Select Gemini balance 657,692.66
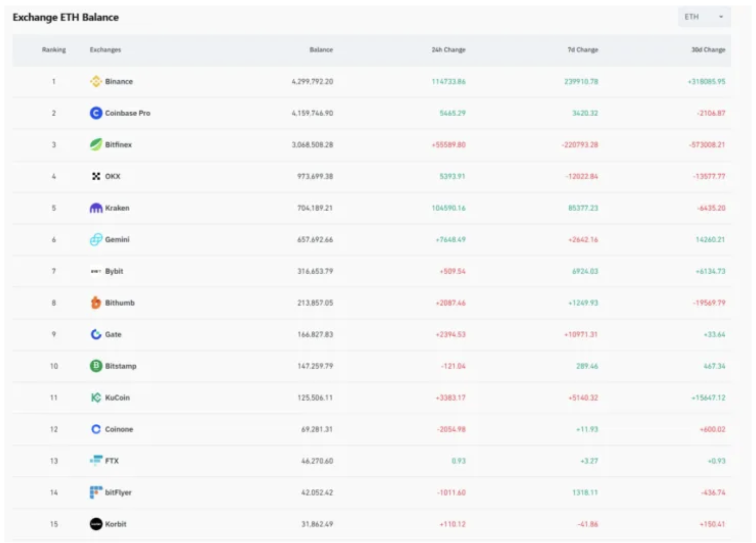This screenshot has height=543, width=756. coord(315,240)
